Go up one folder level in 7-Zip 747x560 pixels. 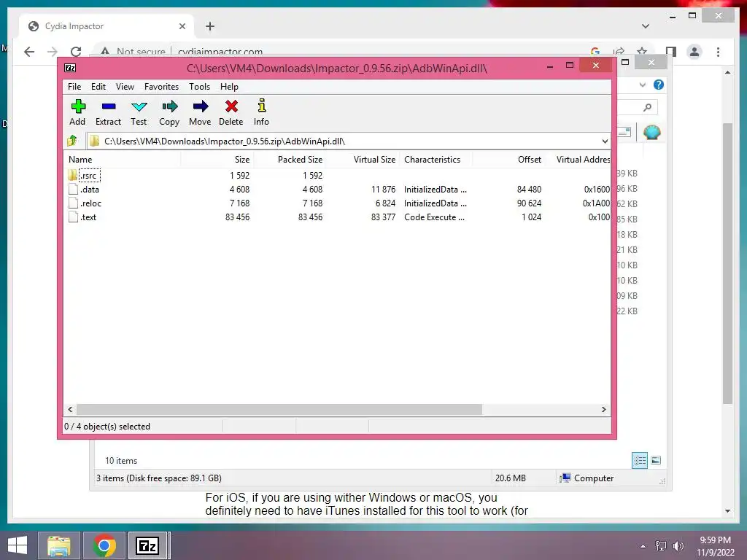pyautogui.click(x=72, y=141)
